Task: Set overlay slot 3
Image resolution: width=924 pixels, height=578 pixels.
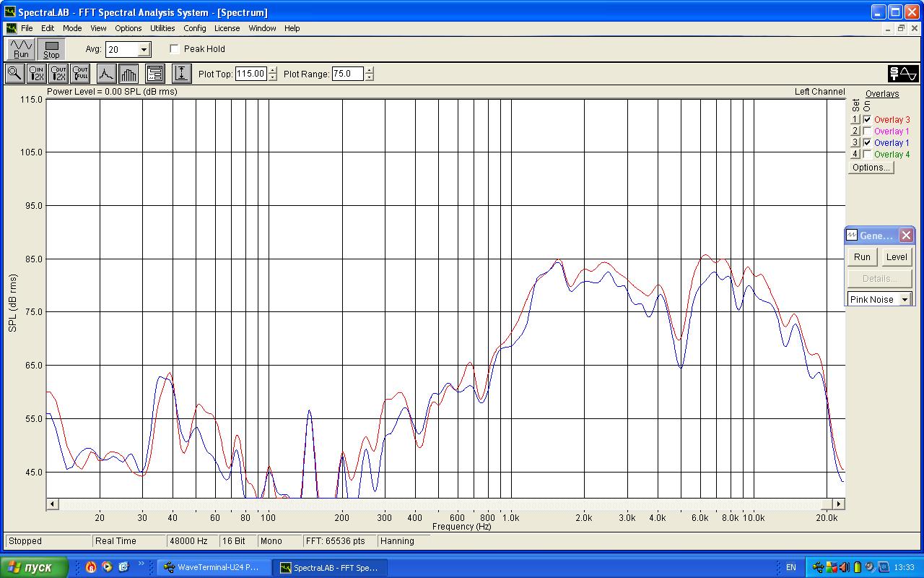Action: [855, 143]
